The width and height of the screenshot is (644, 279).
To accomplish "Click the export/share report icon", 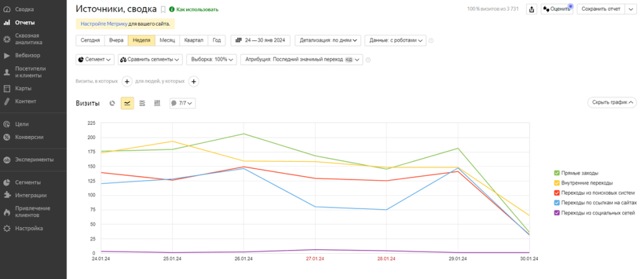I will [x=532, y=9].
